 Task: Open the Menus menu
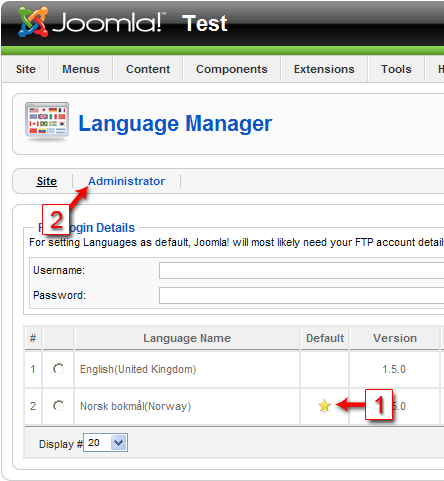click(x=81, y=69)
